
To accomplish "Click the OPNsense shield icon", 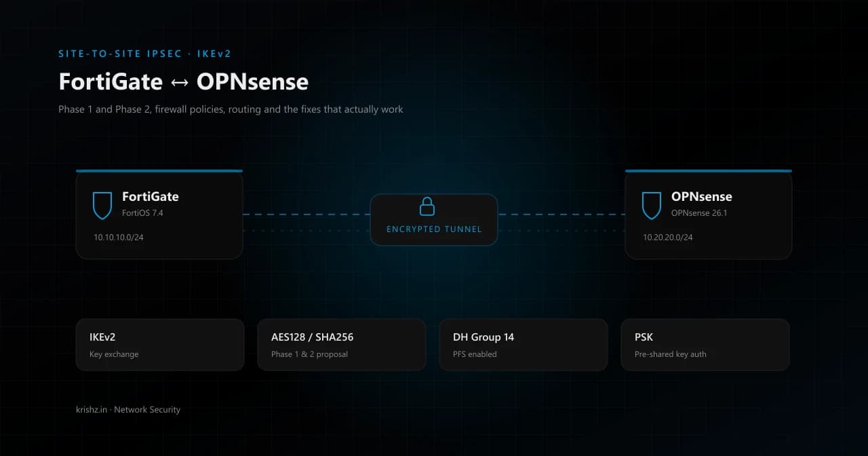I will point(652,206).
